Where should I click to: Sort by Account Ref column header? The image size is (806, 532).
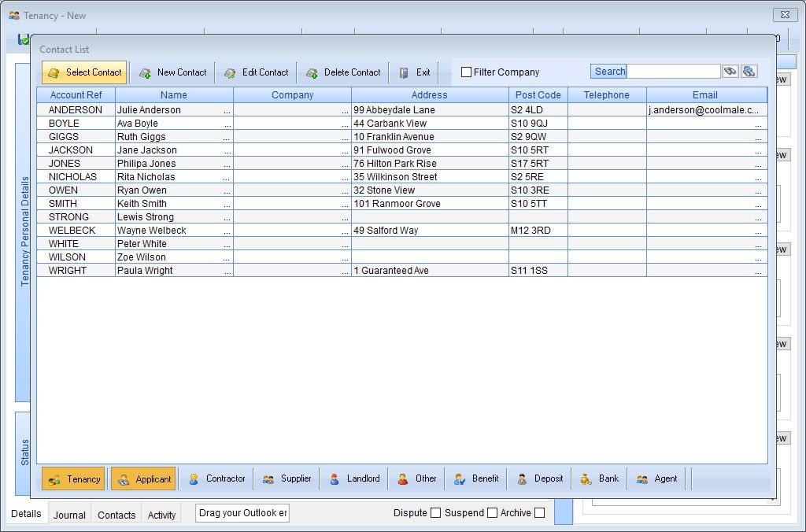[76, 95]
